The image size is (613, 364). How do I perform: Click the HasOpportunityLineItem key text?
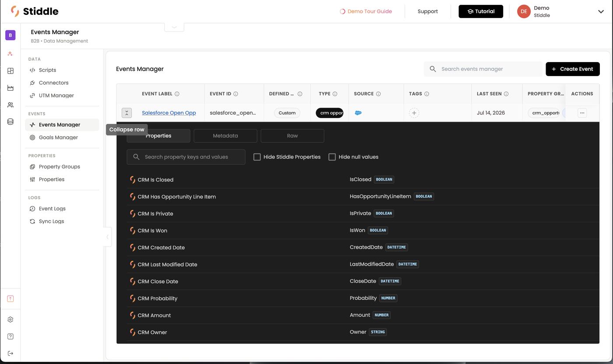point(380,196)
